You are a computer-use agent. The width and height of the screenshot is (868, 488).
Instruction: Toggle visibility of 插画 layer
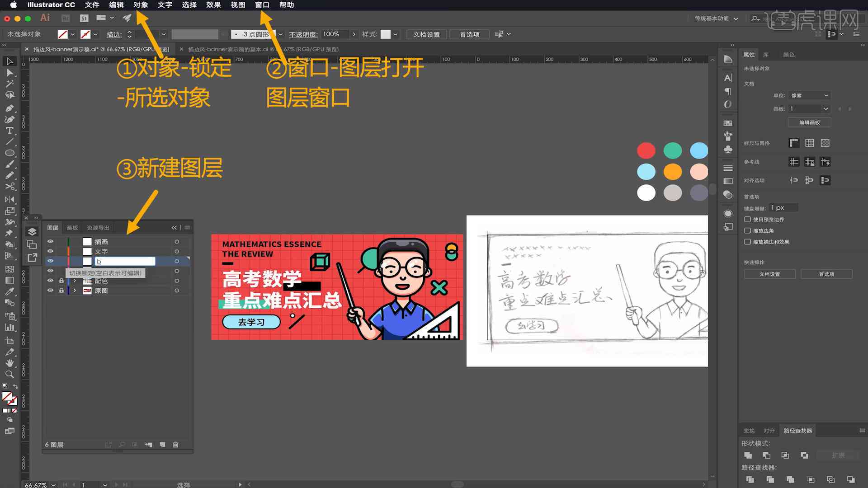[x=50, y=241]
